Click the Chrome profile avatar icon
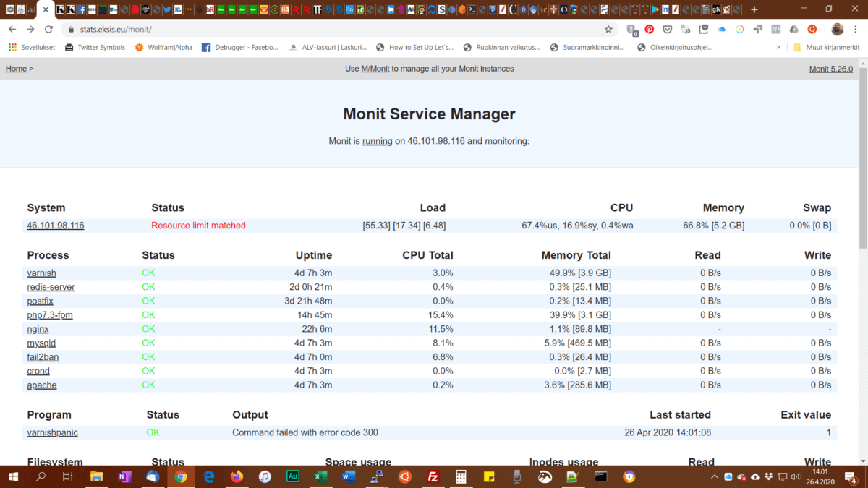The height and width of the screenshot is (488, 868). tap(838, 27)
